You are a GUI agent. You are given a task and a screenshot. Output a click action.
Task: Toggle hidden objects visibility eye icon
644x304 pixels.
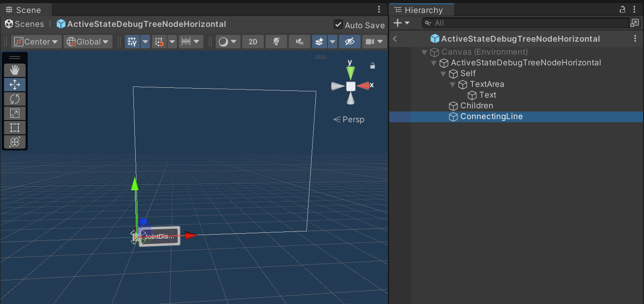(350, 42)
